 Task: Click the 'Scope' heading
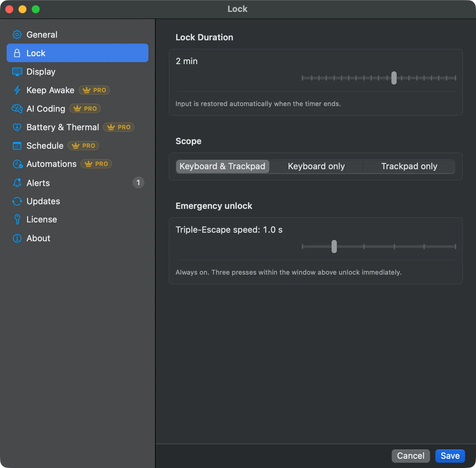tap(188, 141)
